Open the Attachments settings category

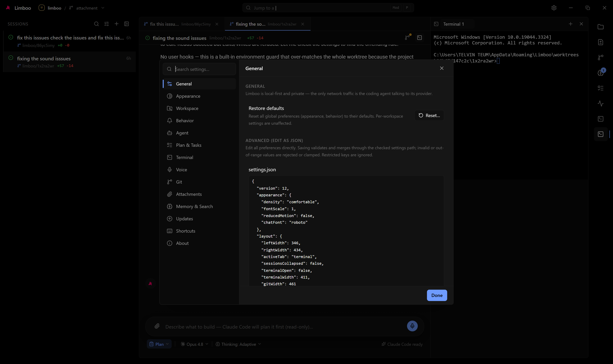(x=199, y=194)
